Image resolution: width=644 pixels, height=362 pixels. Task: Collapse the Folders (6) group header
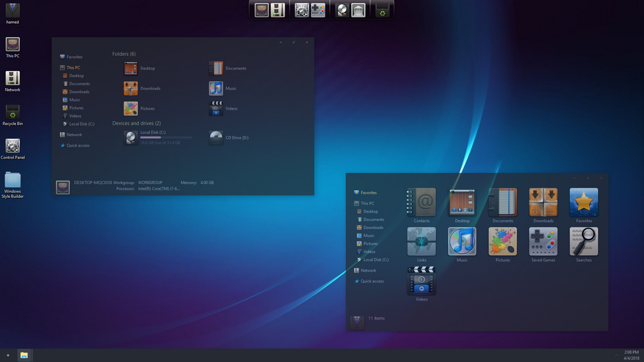tap(124, 54)
